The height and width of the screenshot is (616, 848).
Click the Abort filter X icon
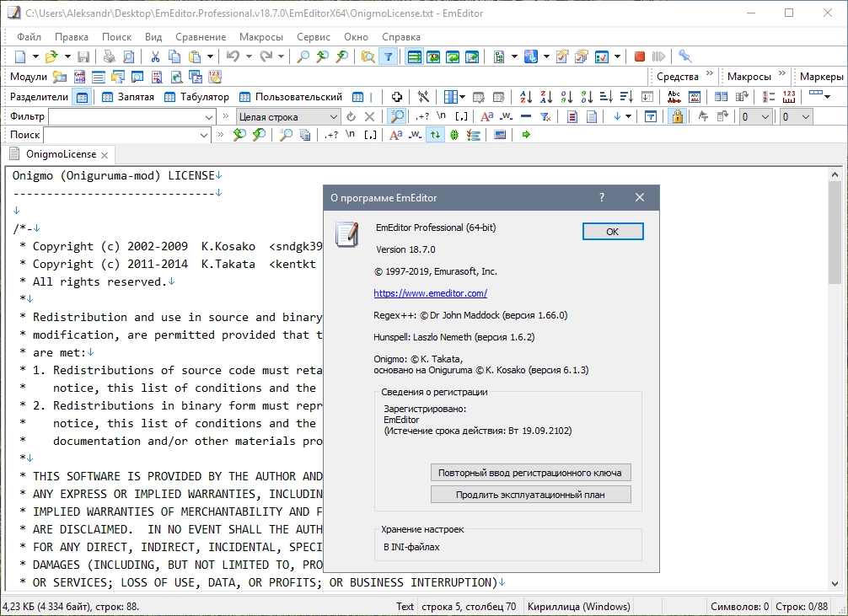tap(370, 116)
